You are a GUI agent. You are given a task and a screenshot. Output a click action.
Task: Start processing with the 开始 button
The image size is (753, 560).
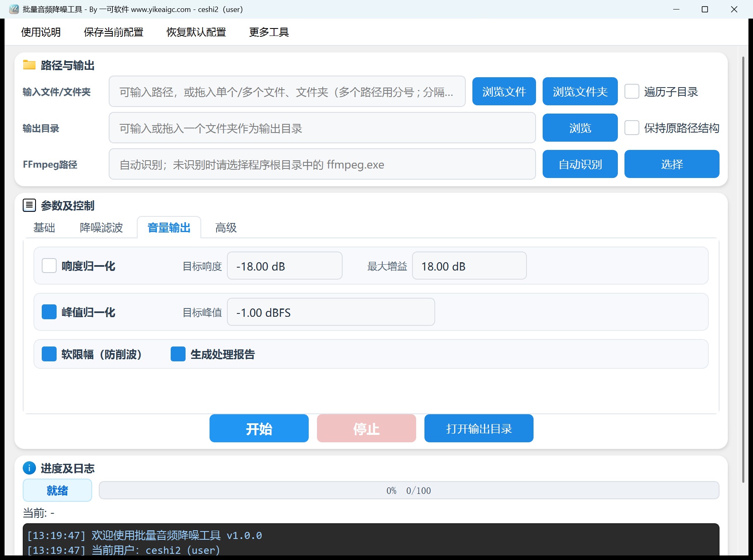(259, 428)
